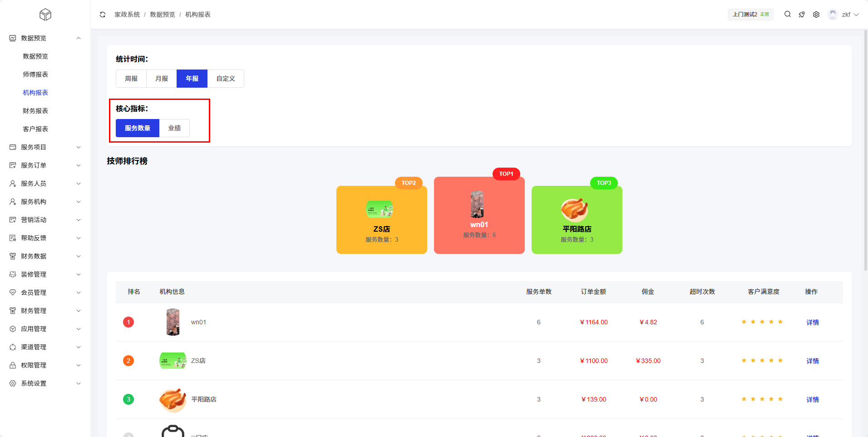
Task: Switch core metric to 业绩
Action: point(174,128)
